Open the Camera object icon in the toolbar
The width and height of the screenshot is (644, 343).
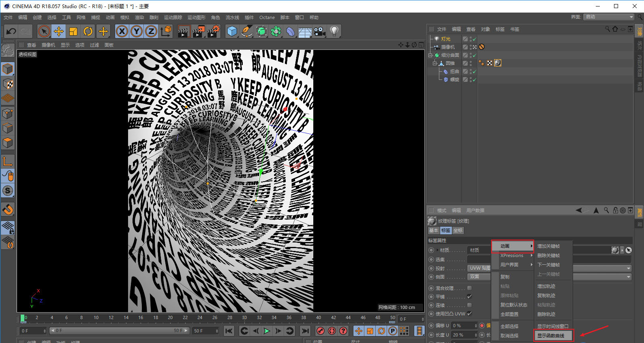[319, 31]
